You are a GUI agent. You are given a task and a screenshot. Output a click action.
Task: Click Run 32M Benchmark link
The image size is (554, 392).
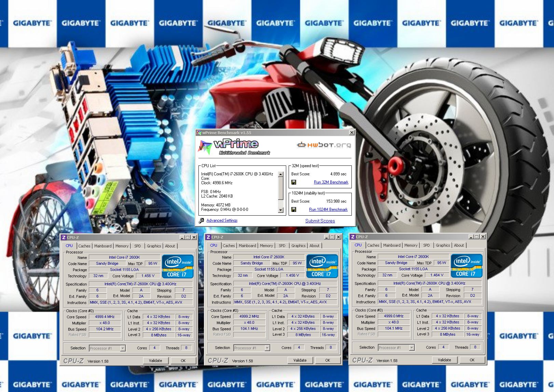(x=331, y=182)
